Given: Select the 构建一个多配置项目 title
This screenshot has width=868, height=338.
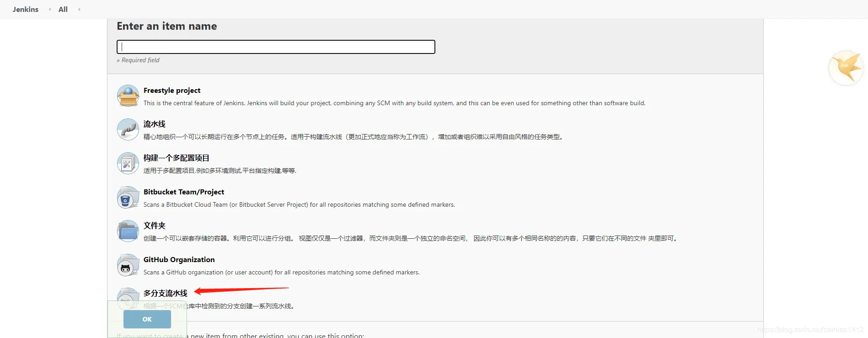Looking at the screenshot, I should (177, 158).
